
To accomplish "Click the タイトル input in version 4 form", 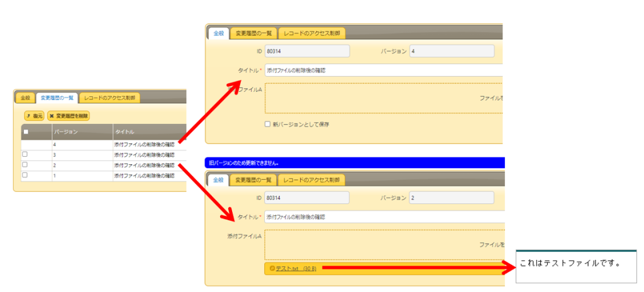I will (384, 70).
